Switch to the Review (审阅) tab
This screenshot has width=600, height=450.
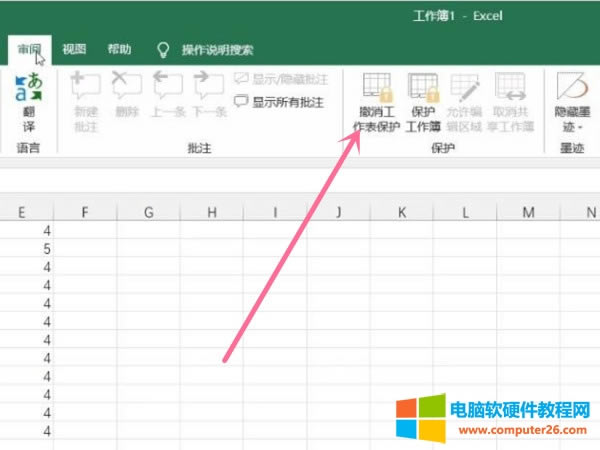[x=28, y=49]
